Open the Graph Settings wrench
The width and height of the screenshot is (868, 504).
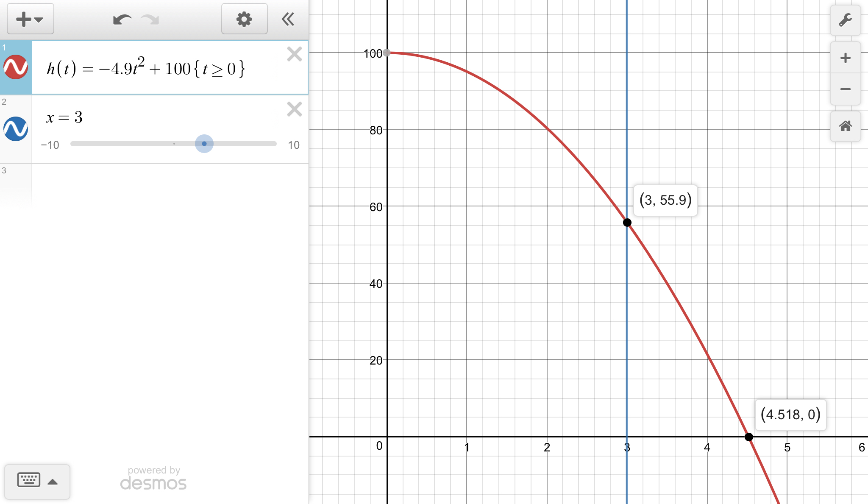[x=845, y=20]
